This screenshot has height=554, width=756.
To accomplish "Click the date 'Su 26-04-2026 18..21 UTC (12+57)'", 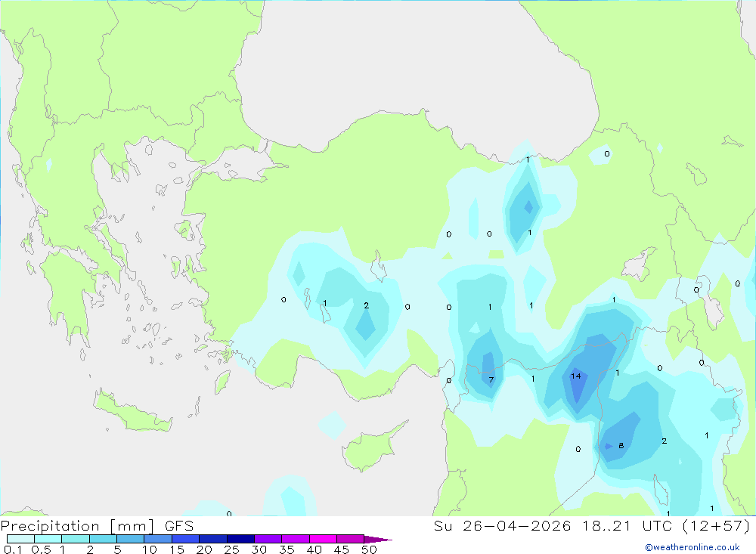I will pyautogui.click(x=592, y=526).
